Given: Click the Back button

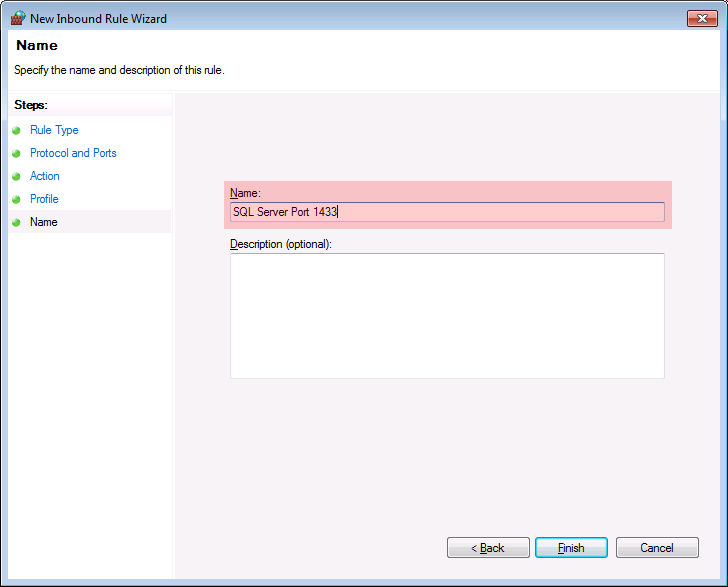Looking at the screenshot, I should tap(488, 548).
